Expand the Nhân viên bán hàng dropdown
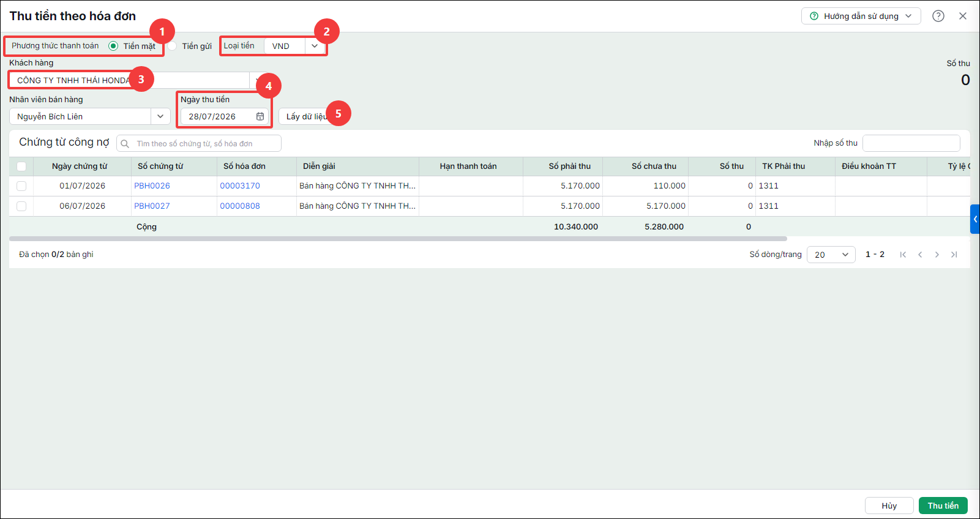 click(x=160, y=116)
